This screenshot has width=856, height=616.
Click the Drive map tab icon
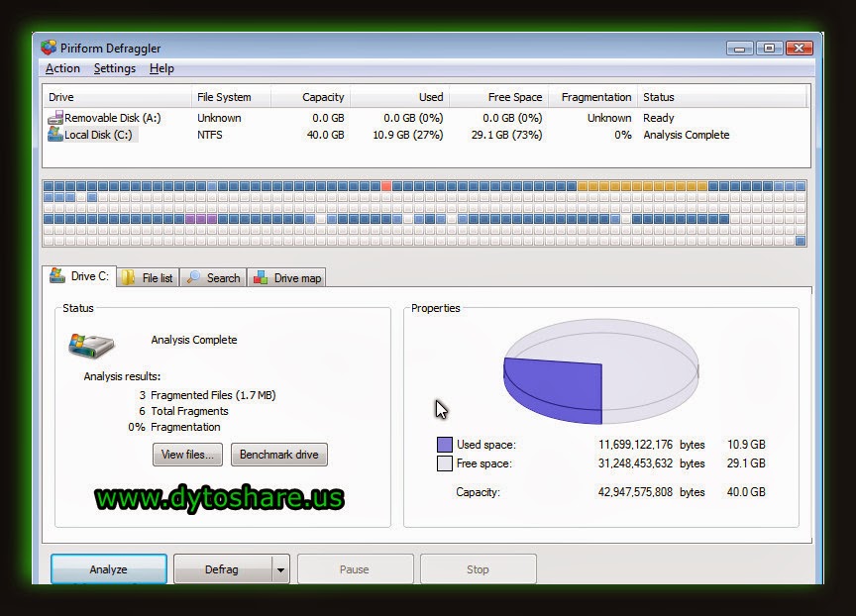(x=260, y=278)
